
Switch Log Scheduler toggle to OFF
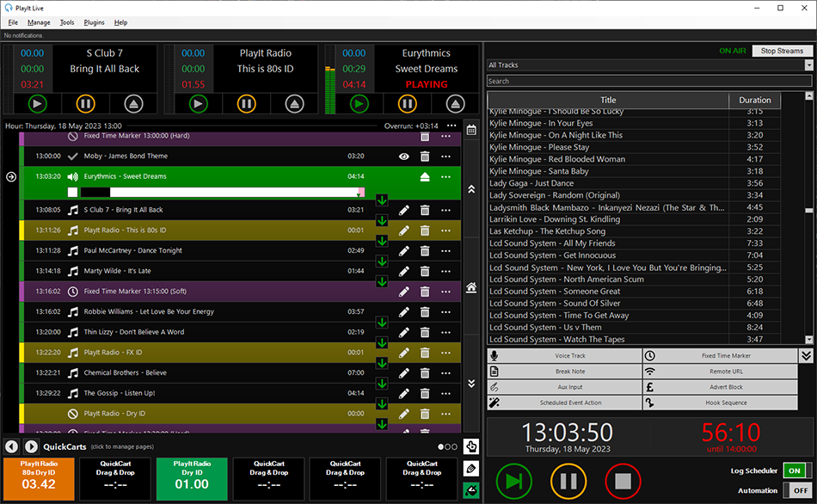(x=795, y=470)
